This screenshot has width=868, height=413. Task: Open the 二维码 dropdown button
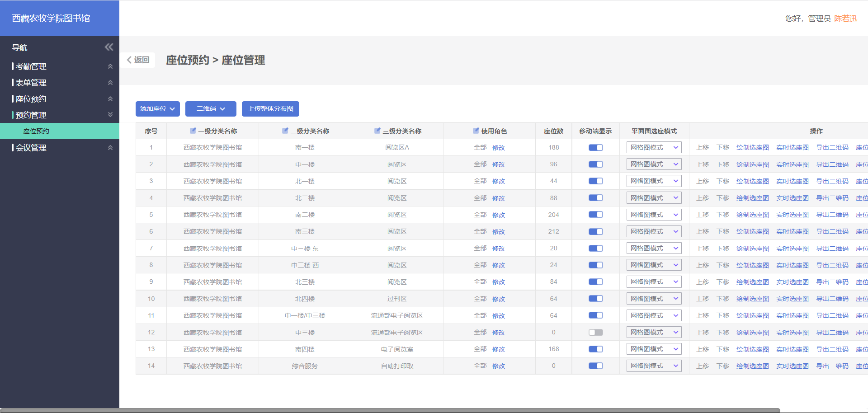point(211,109)
